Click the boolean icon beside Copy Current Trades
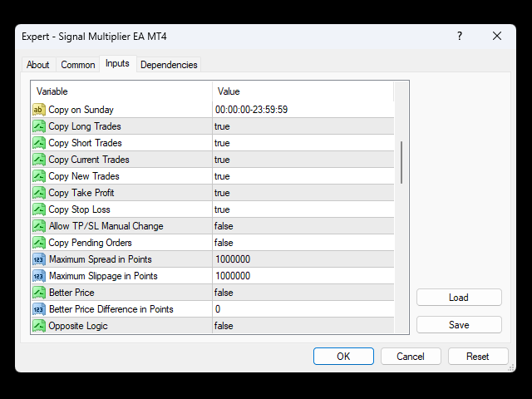The image size is (532, 399). [39, 160]
